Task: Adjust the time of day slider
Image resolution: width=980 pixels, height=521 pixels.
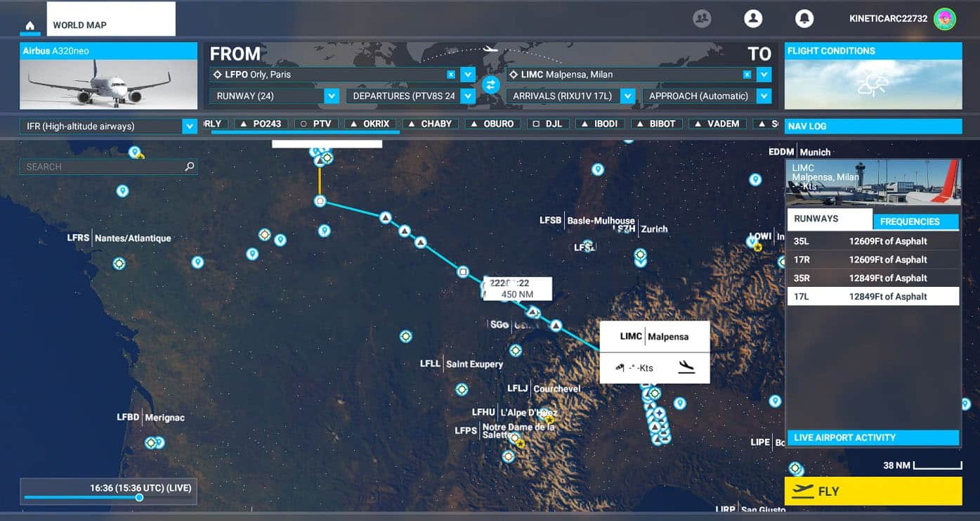Action: (139, 498)
